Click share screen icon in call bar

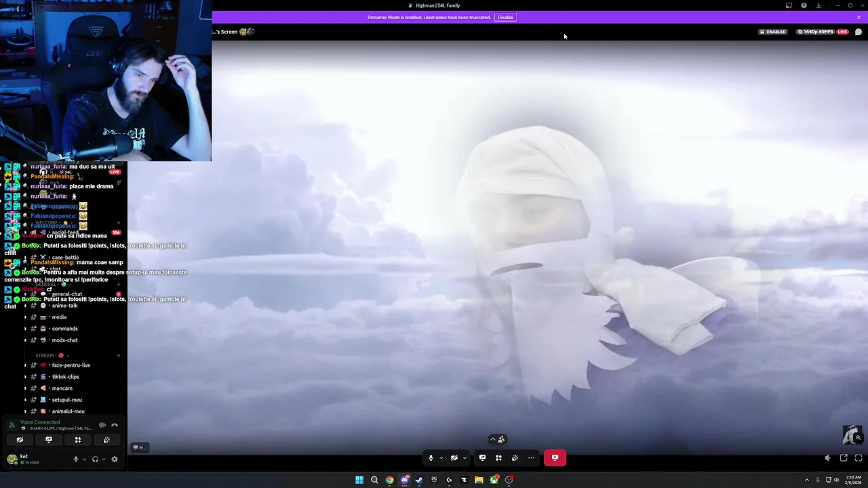(x=482, y=457)
